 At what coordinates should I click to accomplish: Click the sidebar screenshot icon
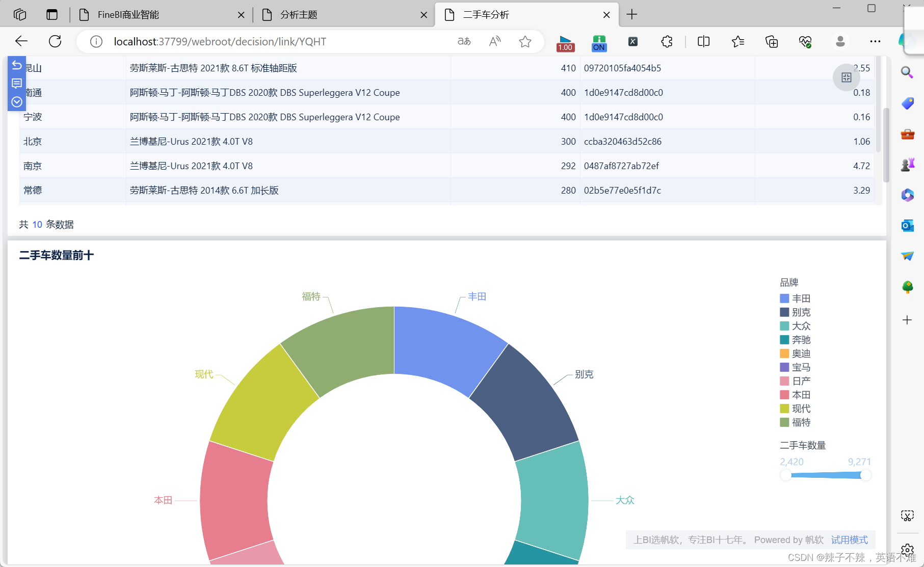(907, 516)
